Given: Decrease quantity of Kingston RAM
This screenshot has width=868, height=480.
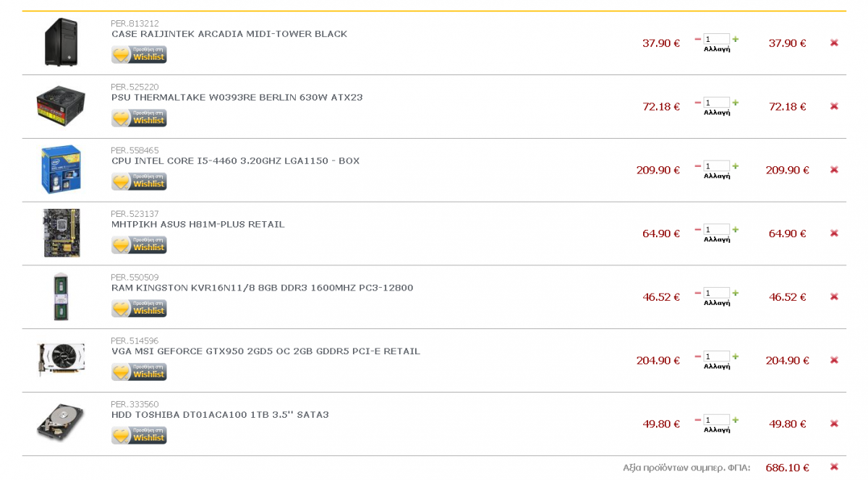Looking at the screenshot, I should click(x=698, y=293).
